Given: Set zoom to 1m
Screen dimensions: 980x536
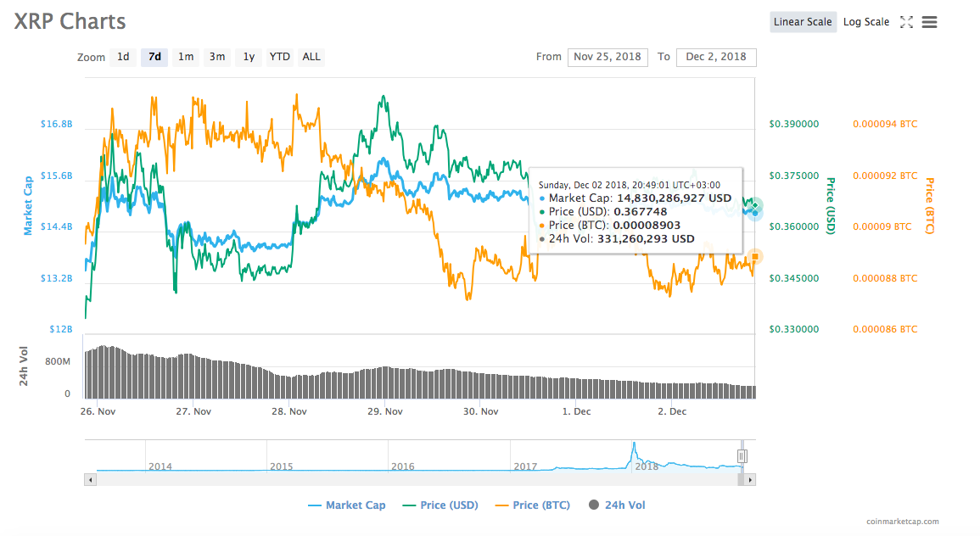Looking at the screenshot, I should pos(186,57).
